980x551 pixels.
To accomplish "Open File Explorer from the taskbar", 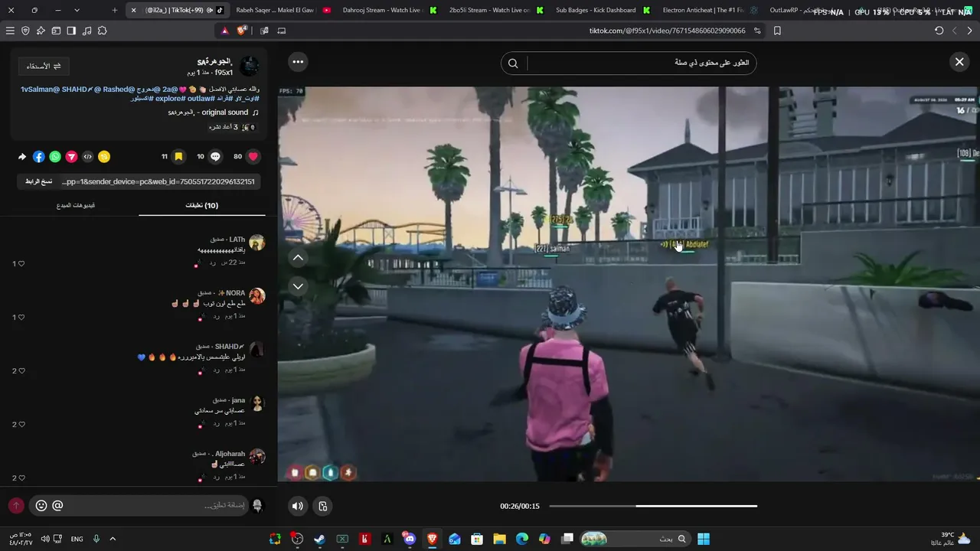I will point(499,539).
